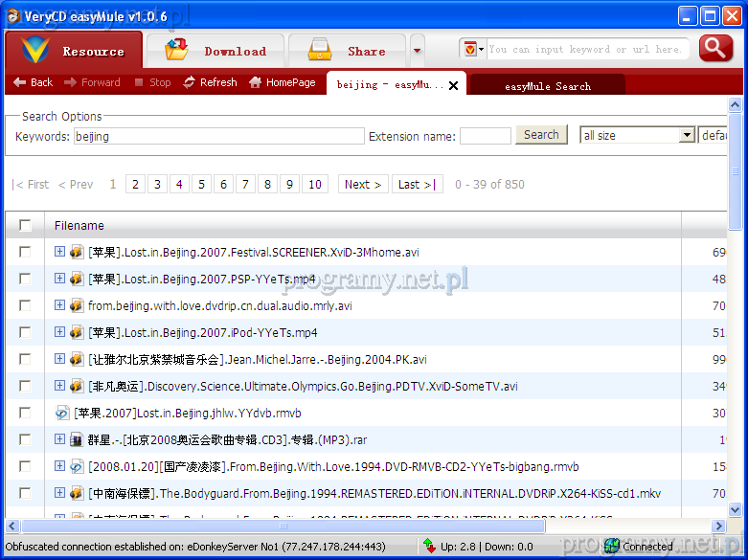Close the beijing search tab
The image size is (748, 560).
coord(453,85)
